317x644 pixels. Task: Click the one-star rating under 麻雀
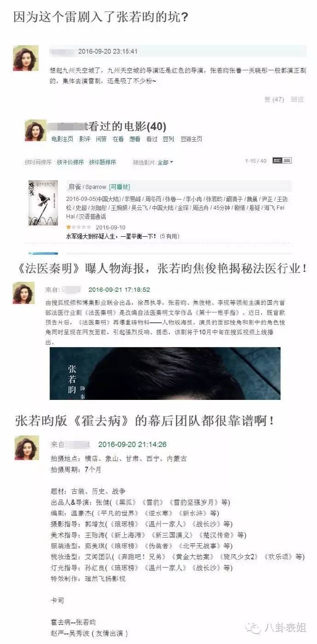tap(79, 227)
